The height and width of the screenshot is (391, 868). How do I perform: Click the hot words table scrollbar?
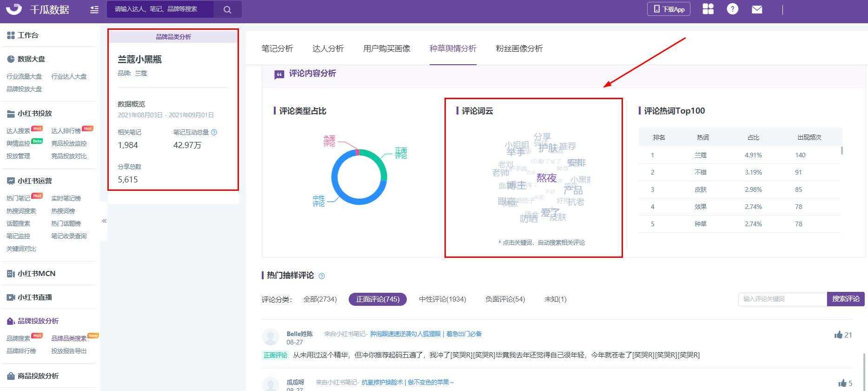[842, 151]
